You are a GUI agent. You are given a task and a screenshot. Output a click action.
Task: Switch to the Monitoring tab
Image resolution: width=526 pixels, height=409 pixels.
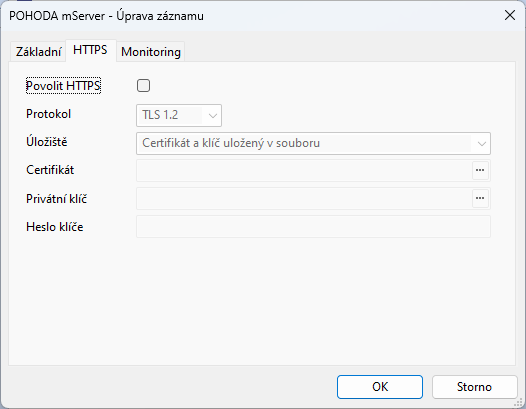[x=151, y=52]
